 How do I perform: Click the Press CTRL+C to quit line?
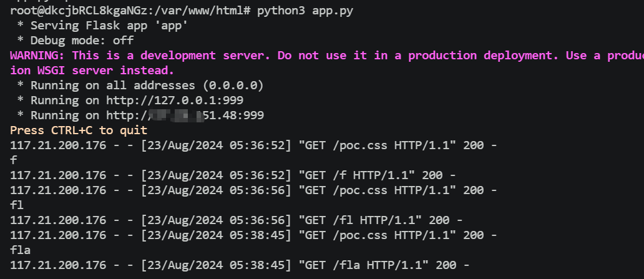[79, 130]
